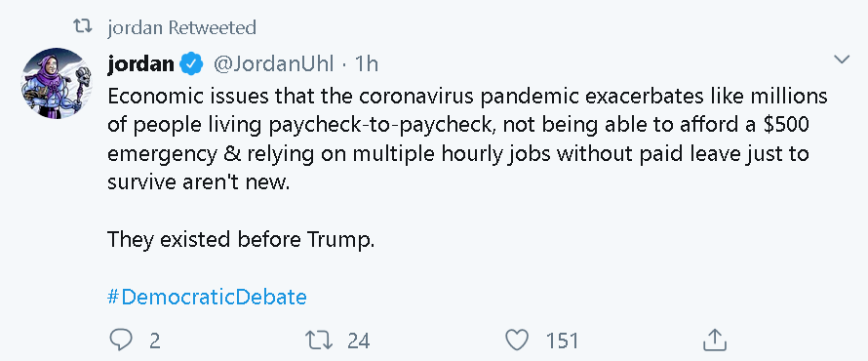
Task: Open the share tweet icon
Action: [714, 340]
